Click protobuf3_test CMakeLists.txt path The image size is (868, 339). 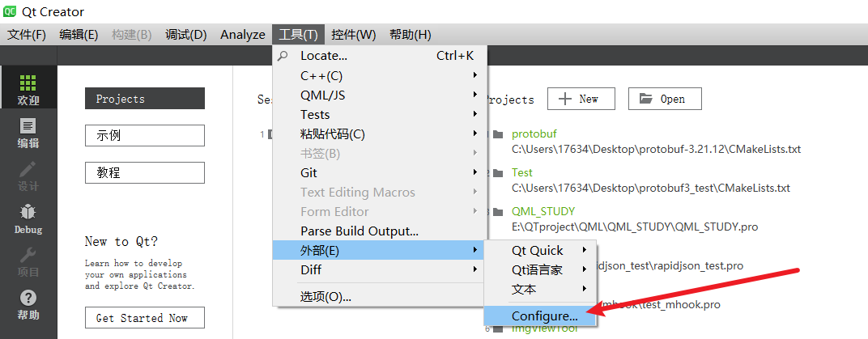[650, 188]
